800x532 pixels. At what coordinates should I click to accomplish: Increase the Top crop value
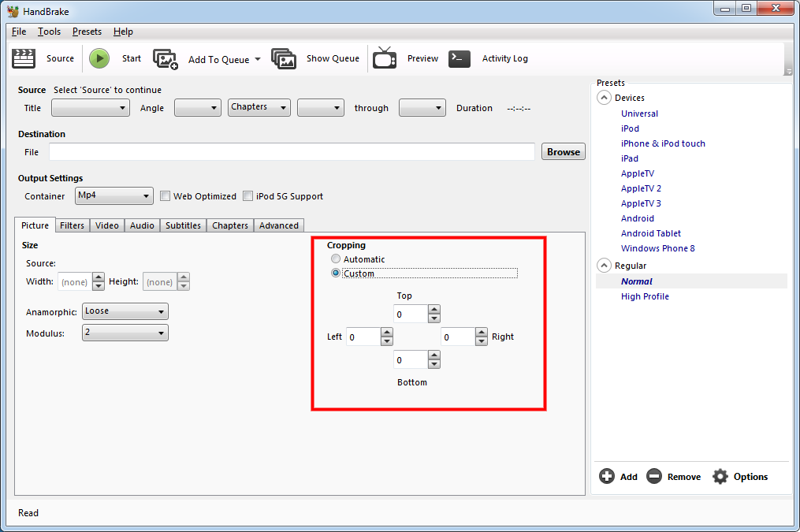[434, 309]
